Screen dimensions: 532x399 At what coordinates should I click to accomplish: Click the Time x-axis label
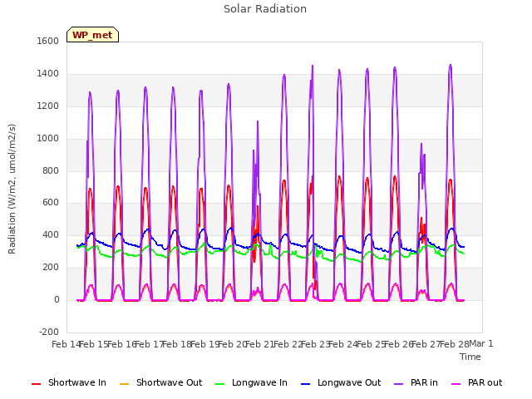click(470, 357)
